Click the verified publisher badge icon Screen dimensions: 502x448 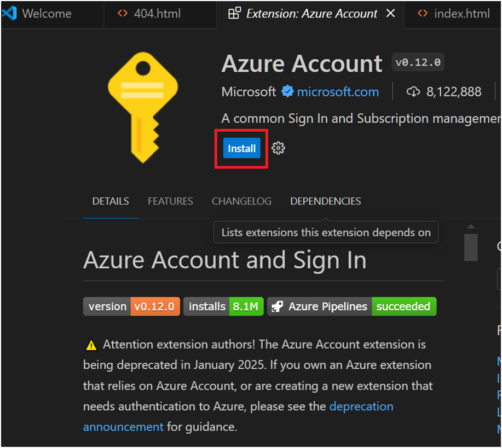287,91
